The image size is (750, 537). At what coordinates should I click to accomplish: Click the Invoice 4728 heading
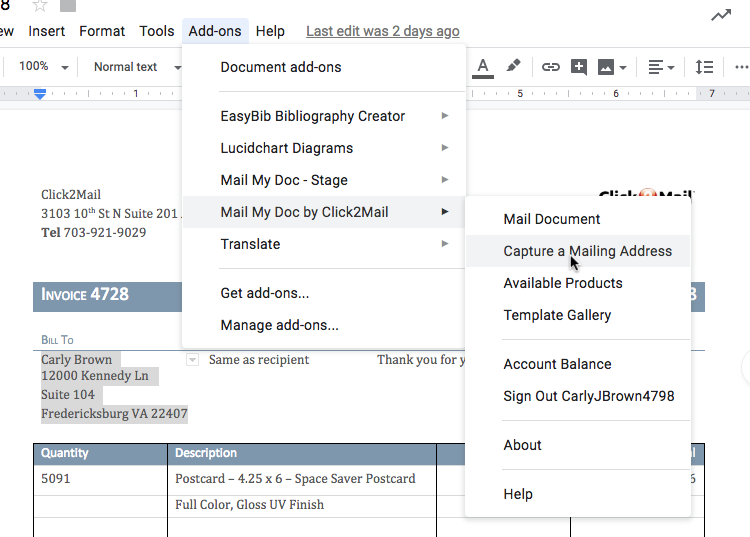pyautogui.click(x=85, y=294)
